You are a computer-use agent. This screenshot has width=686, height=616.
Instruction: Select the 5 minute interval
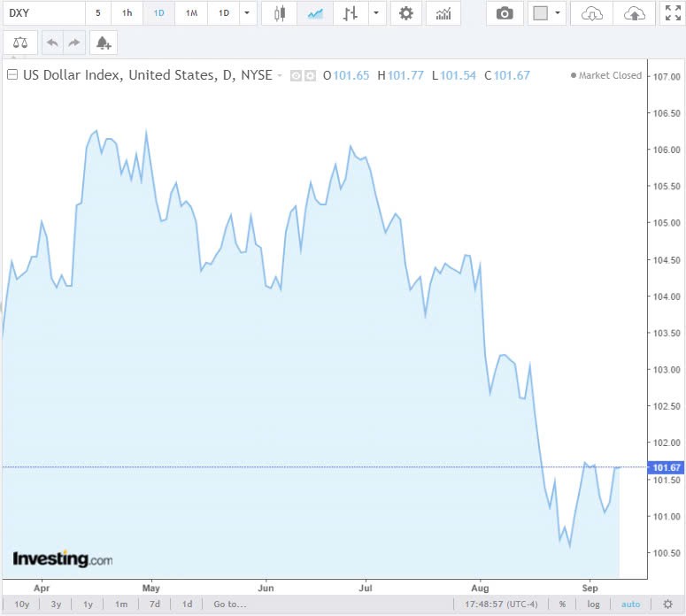pyautogui.click(x=98, y=13)
